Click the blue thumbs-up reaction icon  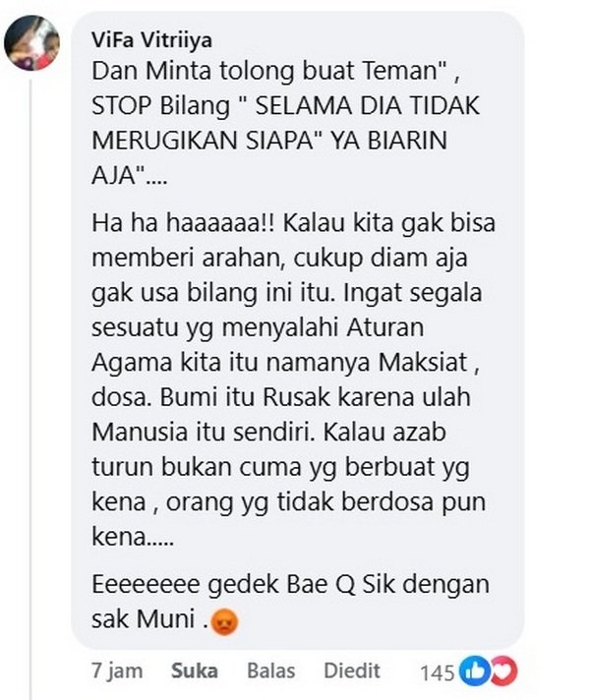[475, 671]
